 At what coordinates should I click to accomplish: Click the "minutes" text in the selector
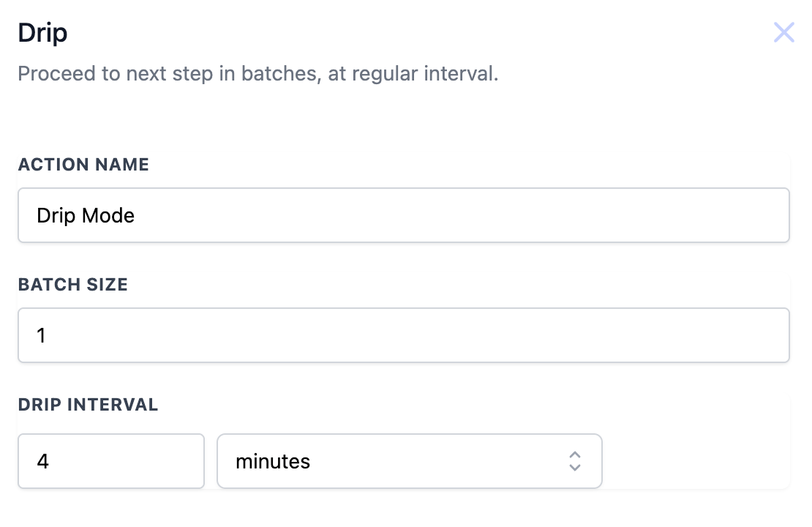(x=272, y=461)
